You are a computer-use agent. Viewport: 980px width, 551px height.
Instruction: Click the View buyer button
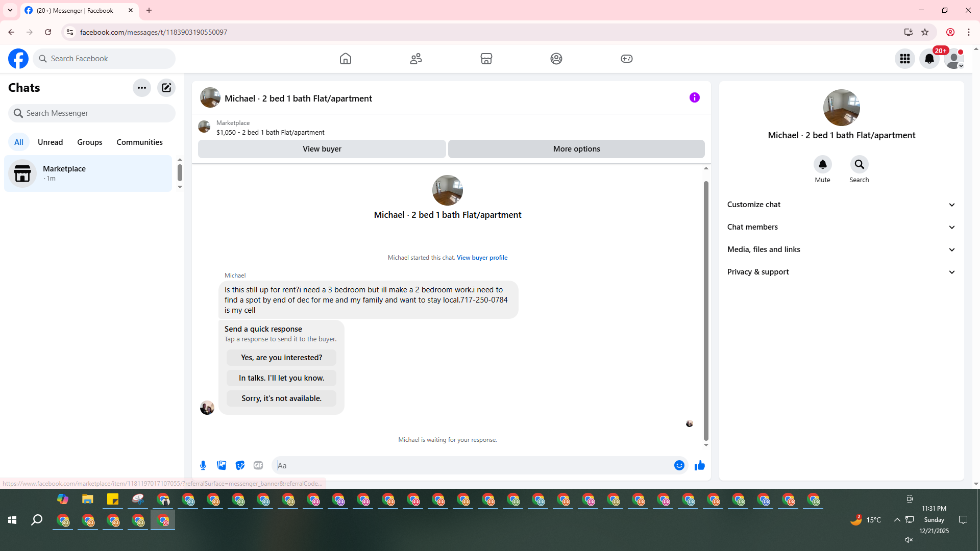coord(322,149)
